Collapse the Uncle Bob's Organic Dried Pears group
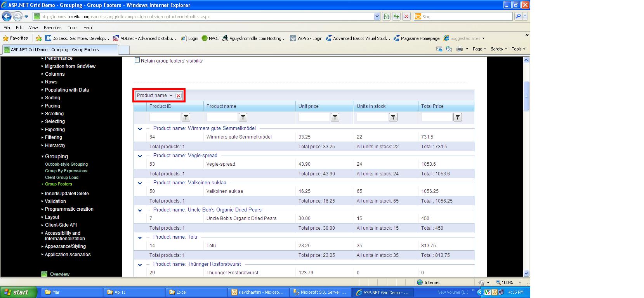Image resolution: width=644 pixels, height=298 pixels. 140,210
